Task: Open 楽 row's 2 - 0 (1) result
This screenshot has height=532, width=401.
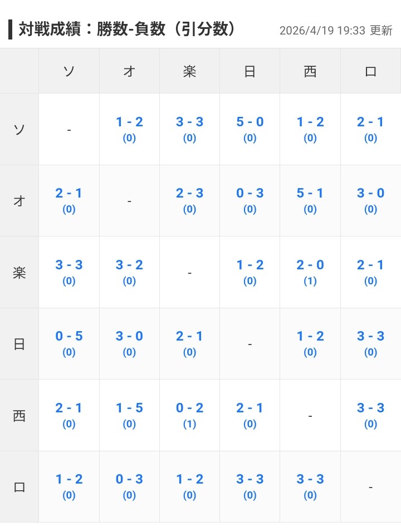Action: click(x=310, y=272)
